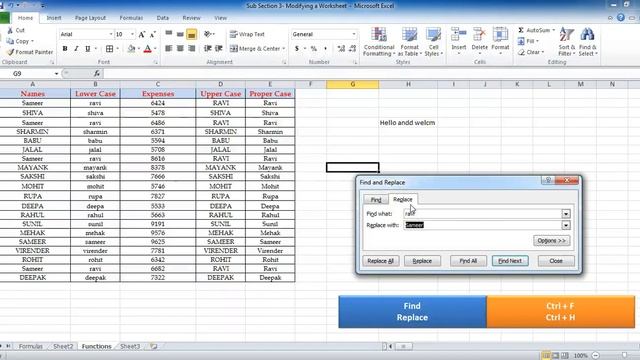
Task: Switch to the Page Layout tab
Action: click(x=90, y=18)
